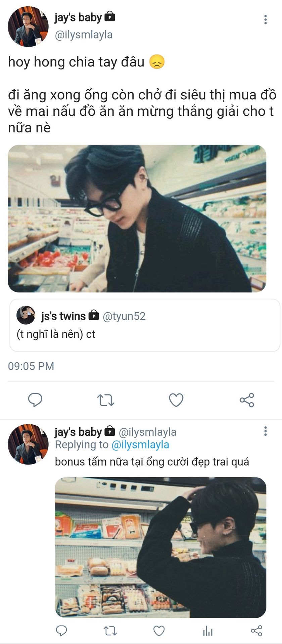Tap reply tweet's jay's baby avatar
This screenshot has width=282, height=644.
(x=28, y=444)
